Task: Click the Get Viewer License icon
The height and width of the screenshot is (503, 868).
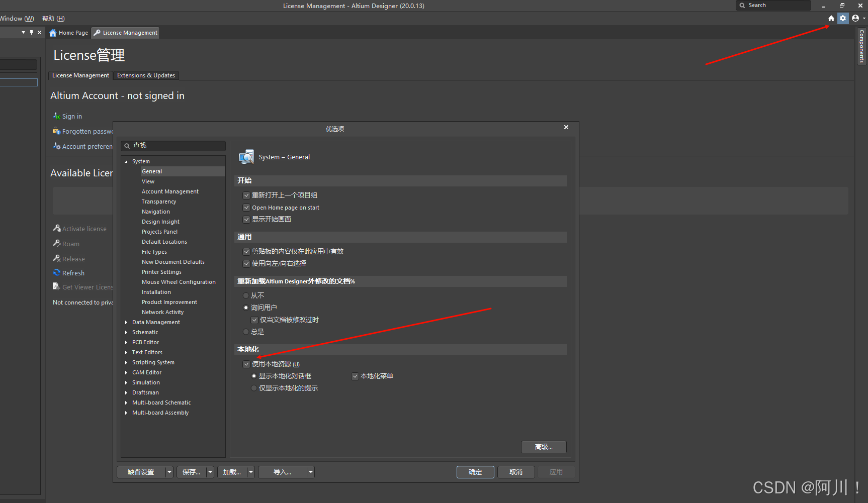Action: (x=56, y=286)
